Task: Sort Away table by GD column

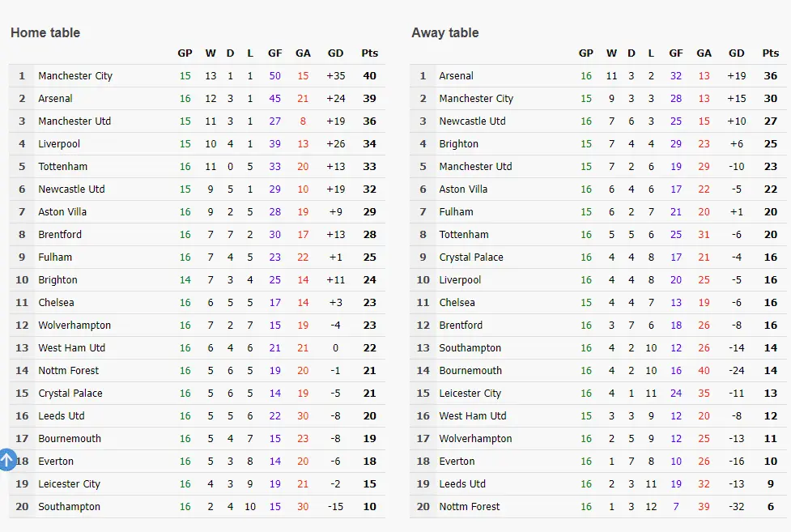Action: [x=736, y=53]
